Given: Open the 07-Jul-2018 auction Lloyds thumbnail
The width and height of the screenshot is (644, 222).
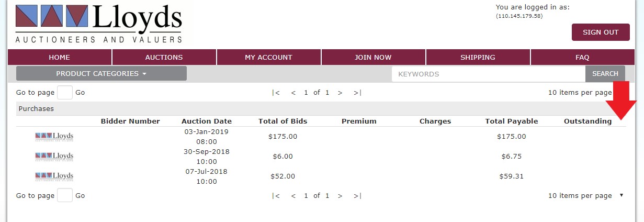Looking at the screenshot, I should (x=54, y=176).
